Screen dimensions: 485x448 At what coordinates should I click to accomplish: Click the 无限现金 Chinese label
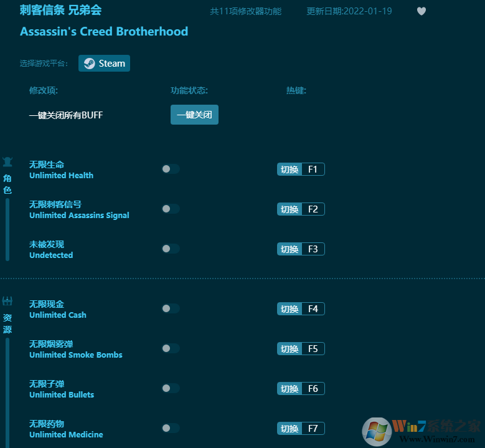(x=47, y=304)
